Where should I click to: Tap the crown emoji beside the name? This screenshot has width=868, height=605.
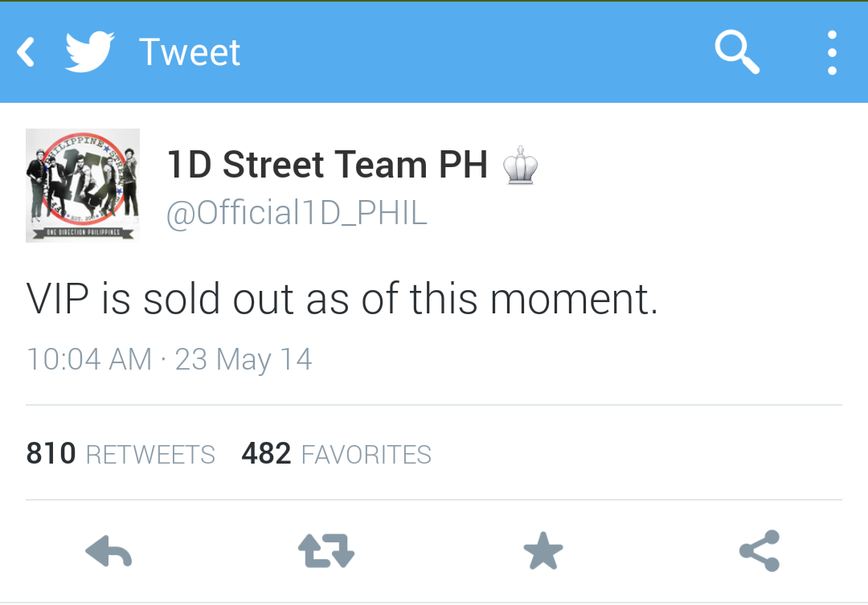[x=520, y=165]
